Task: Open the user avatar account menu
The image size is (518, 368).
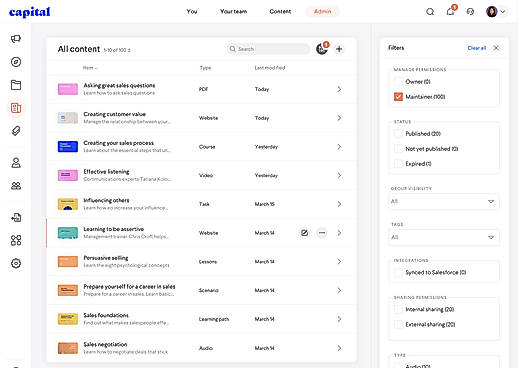Action: (496, 12)
